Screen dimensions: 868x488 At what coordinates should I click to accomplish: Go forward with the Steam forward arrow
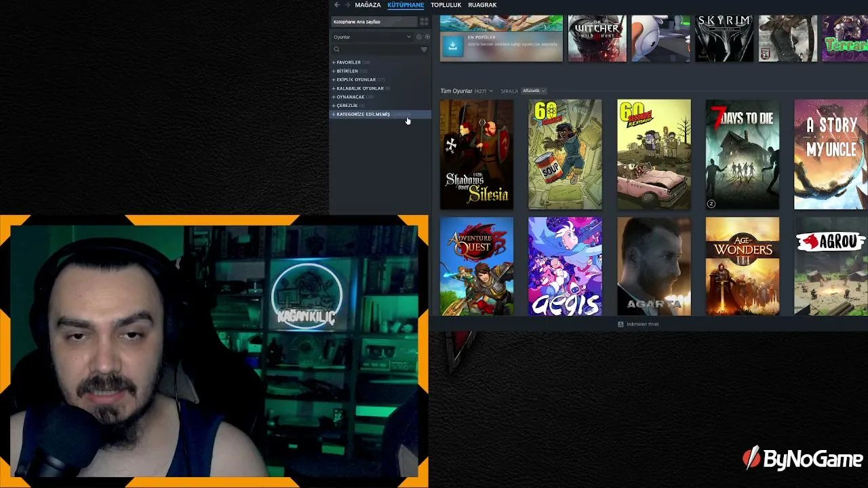click(x=347, y=5)
